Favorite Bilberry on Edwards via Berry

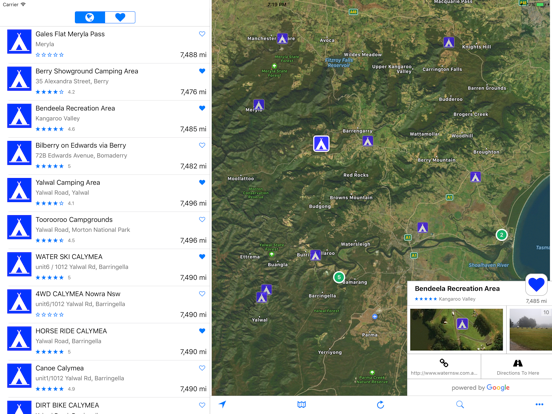(202, 145)
